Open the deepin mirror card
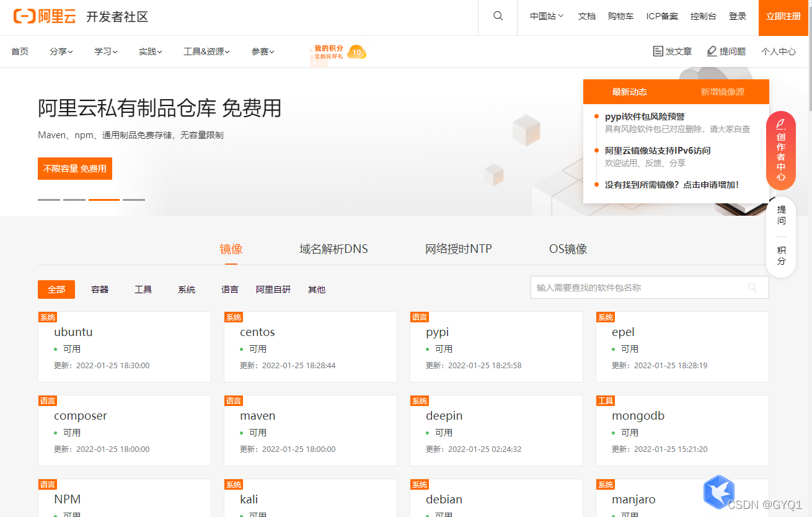 click(496, 430)
